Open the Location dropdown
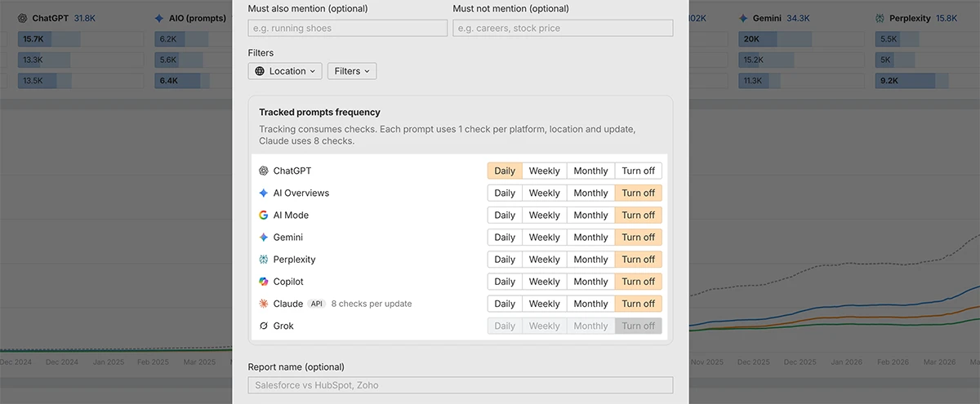The height and width of the screenshot is (404, 980). click(x=285, y=71)
